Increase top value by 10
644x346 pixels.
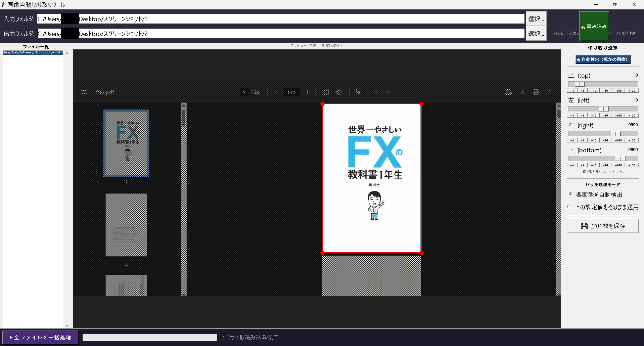click(x=605, y=90)
